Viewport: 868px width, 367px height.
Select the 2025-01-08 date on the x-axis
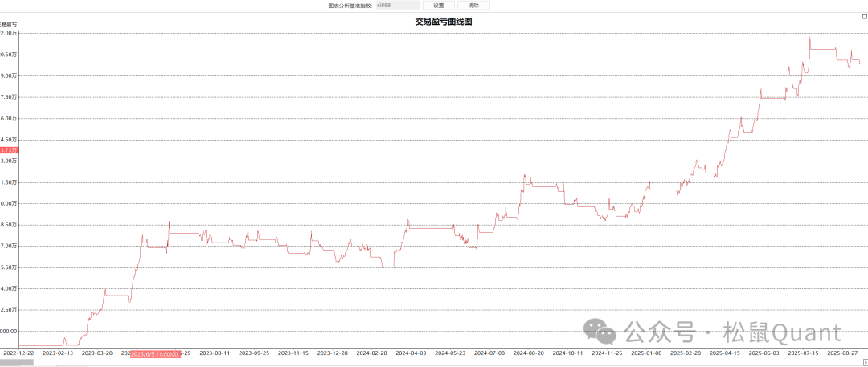tap(647, 353)
